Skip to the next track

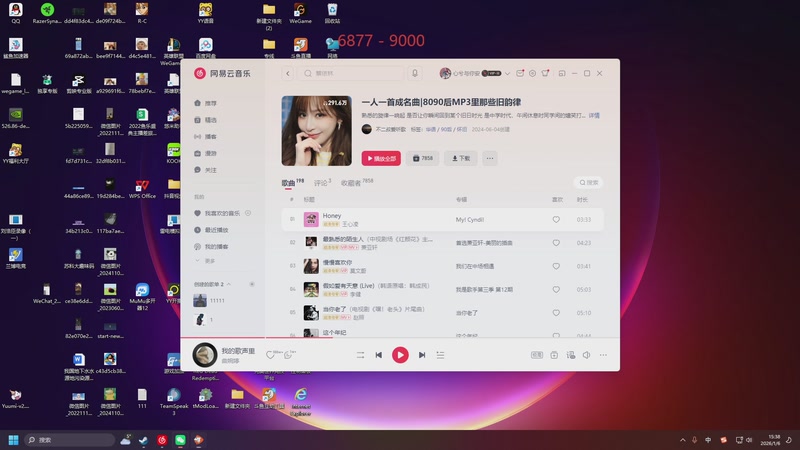click(x=422, y=355)
